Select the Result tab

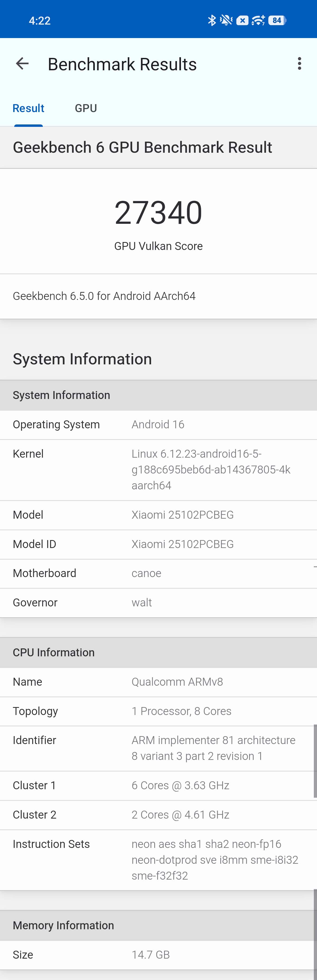(29, 108)
